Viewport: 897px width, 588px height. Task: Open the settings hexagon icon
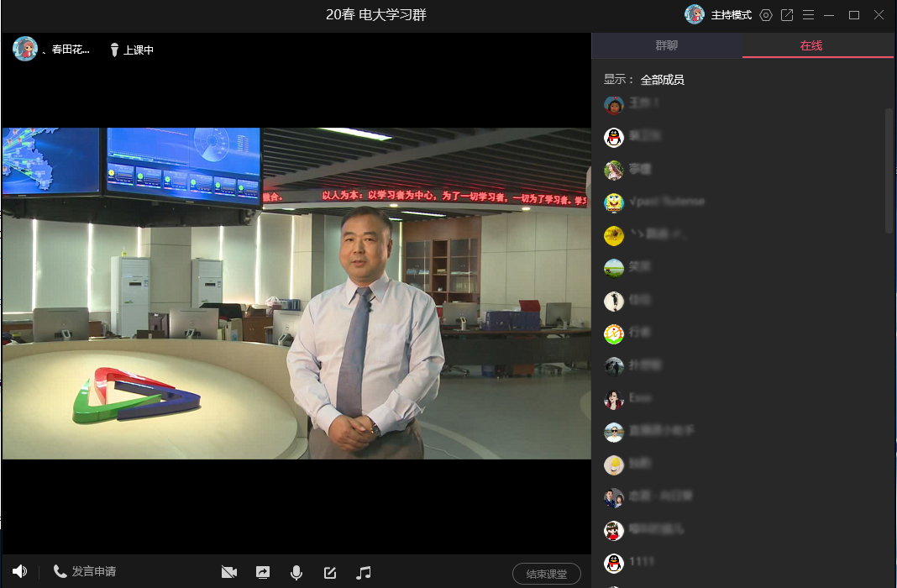pos(765,15)
